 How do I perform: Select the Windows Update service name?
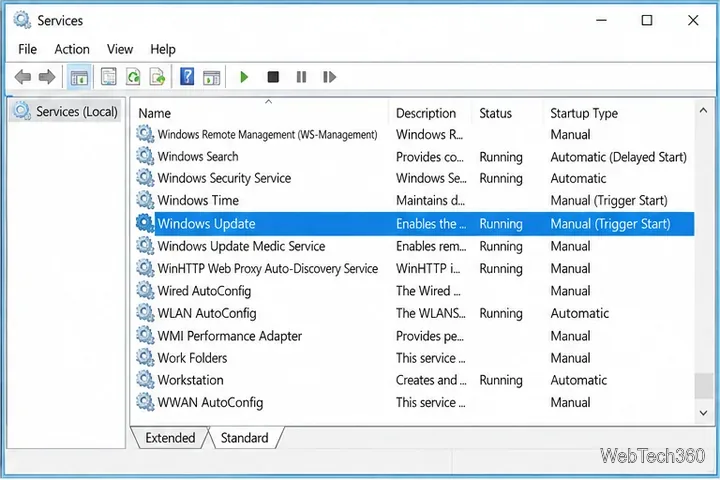(x=206, y=223)
